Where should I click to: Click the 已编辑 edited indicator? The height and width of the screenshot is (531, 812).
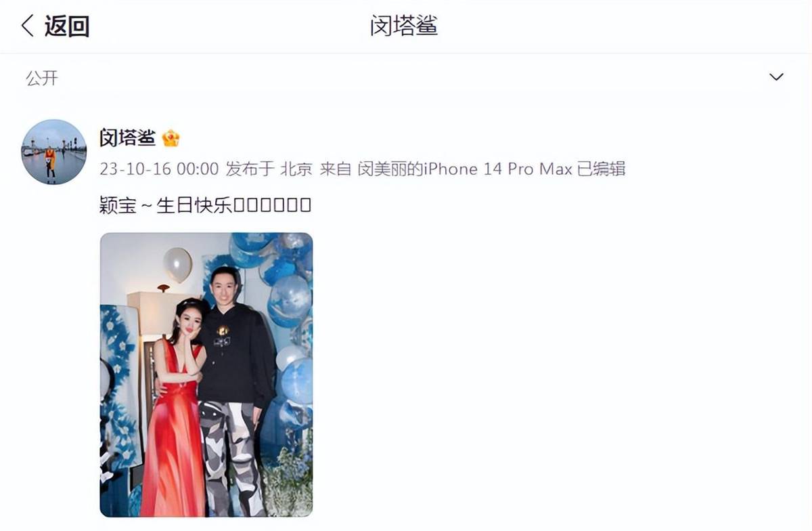[x=602, y=169]
